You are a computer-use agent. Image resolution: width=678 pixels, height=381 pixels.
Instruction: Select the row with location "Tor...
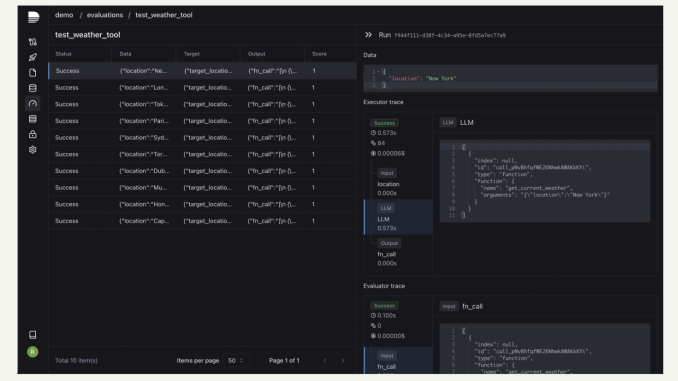(202, 154)
